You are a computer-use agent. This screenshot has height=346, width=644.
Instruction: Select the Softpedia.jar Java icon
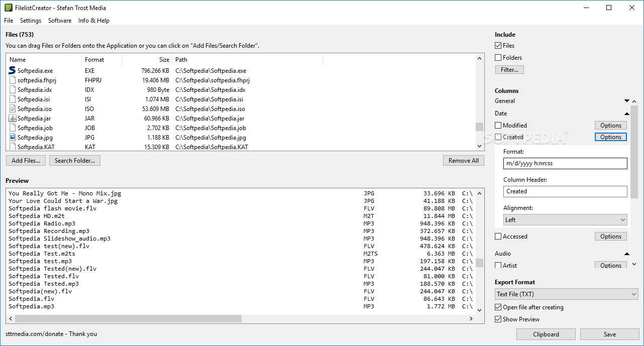pos(13,119)
